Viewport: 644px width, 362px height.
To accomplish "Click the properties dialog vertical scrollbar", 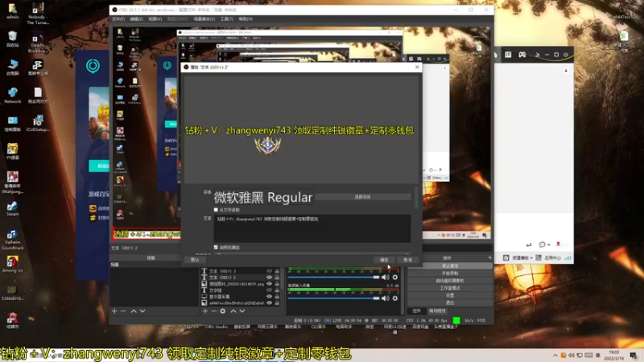I will (x=416, y=198).
